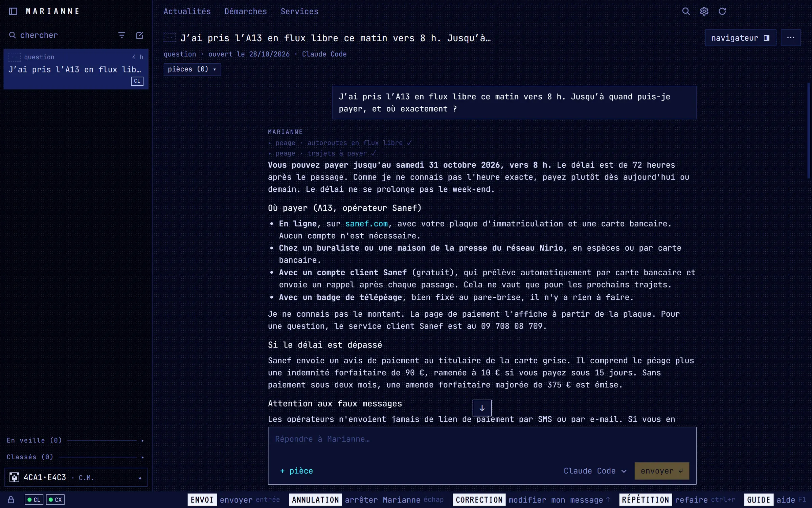Open the conversation filter icon
The image size is (812, 508).
[122, 35]
